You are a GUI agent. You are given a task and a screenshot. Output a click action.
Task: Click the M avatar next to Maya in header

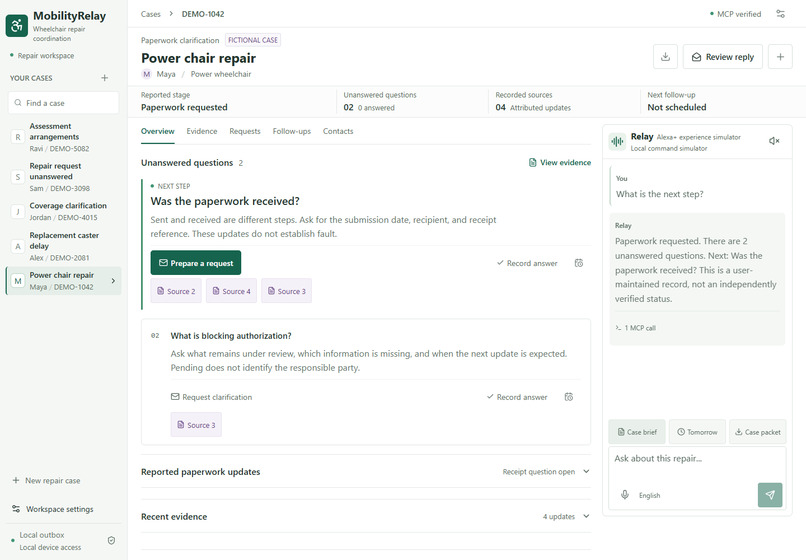[x=146, y=74]
